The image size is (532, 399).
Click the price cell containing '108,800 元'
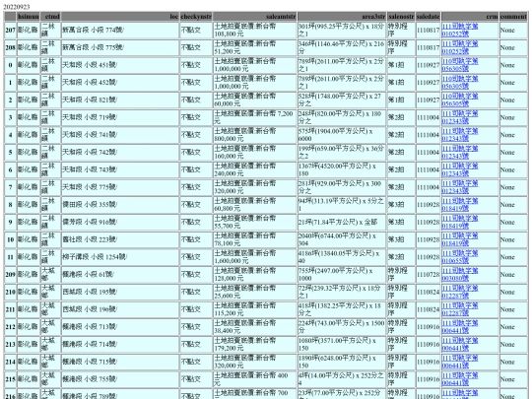[255, 30]
